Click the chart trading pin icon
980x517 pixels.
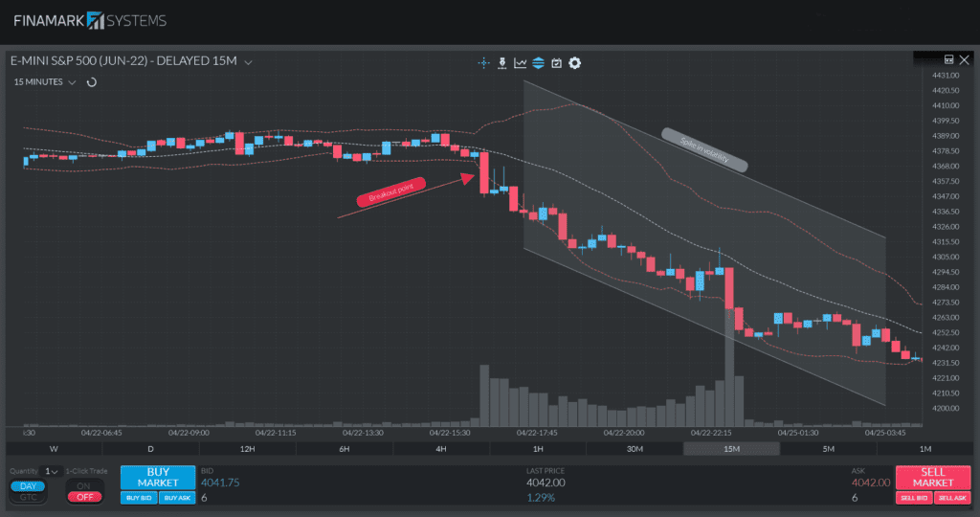coord(501,63)
